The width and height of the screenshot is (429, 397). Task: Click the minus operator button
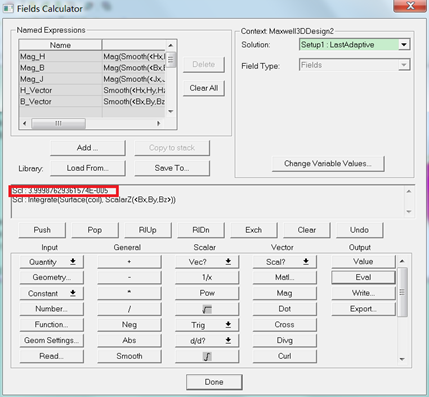pos(129,277)
